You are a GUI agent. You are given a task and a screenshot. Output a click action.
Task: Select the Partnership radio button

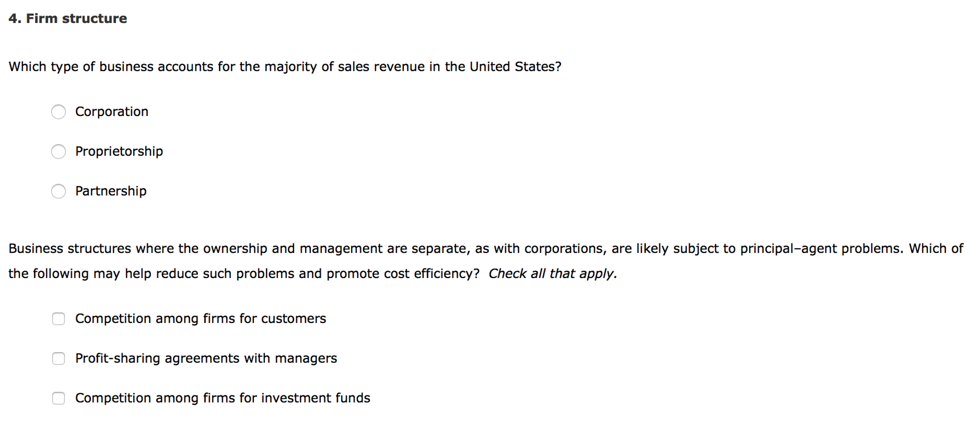point(58,192)
